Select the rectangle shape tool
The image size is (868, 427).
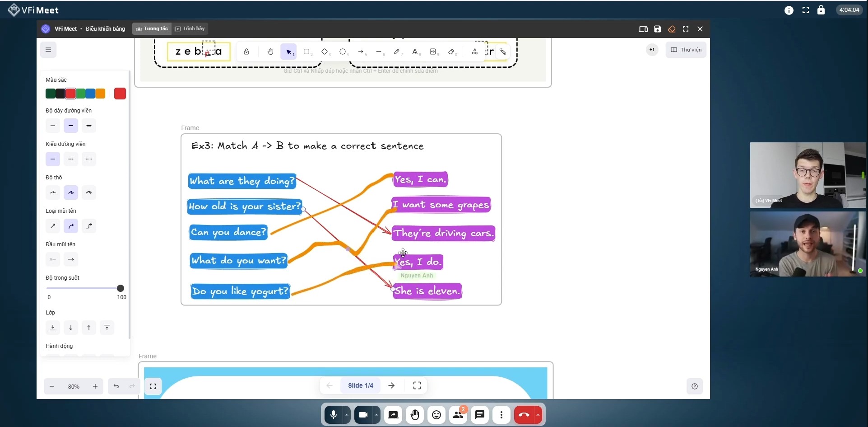(x=306, y=52)
